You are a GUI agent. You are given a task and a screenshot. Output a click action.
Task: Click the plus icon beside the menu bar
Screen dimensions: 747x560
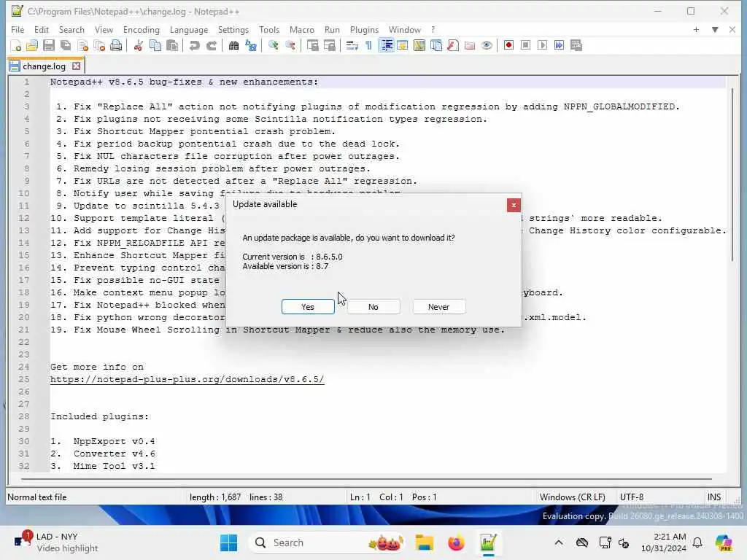pyautogui.click(x=696, y=29)
